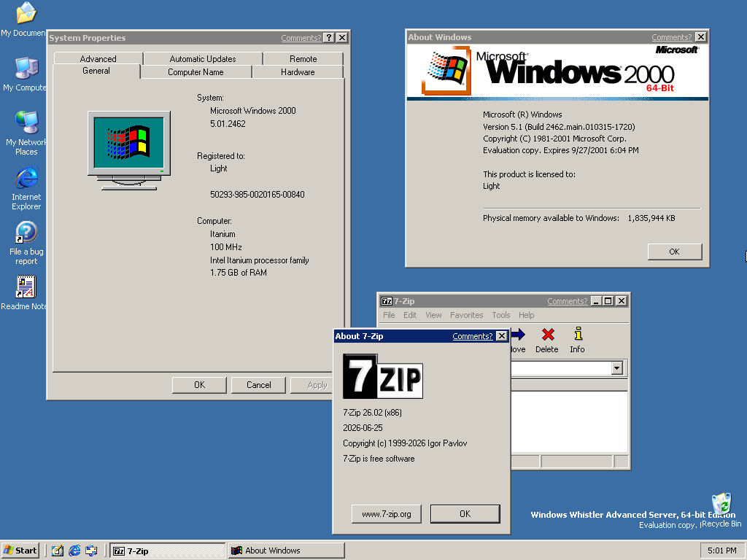Image resolution: width=747 pixels, height=560 pixels.
Task: Click the 7-Zip title bar icon
Action: (x=387, y=301)
